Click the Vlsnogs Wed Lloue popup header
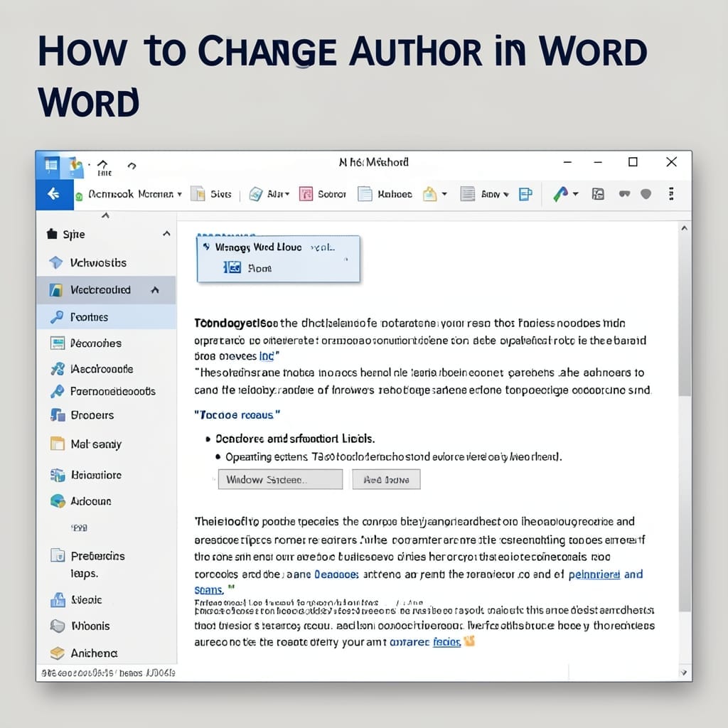This screenshot has width=728, height=728. [258, 247]
